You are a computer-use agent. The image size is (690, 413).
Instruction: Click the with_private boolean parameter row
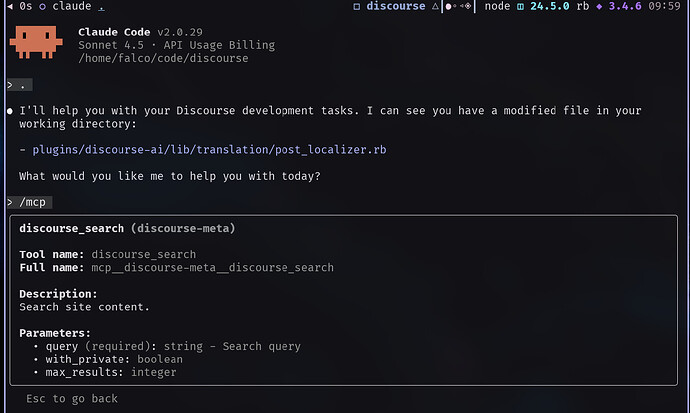point(108,359)
